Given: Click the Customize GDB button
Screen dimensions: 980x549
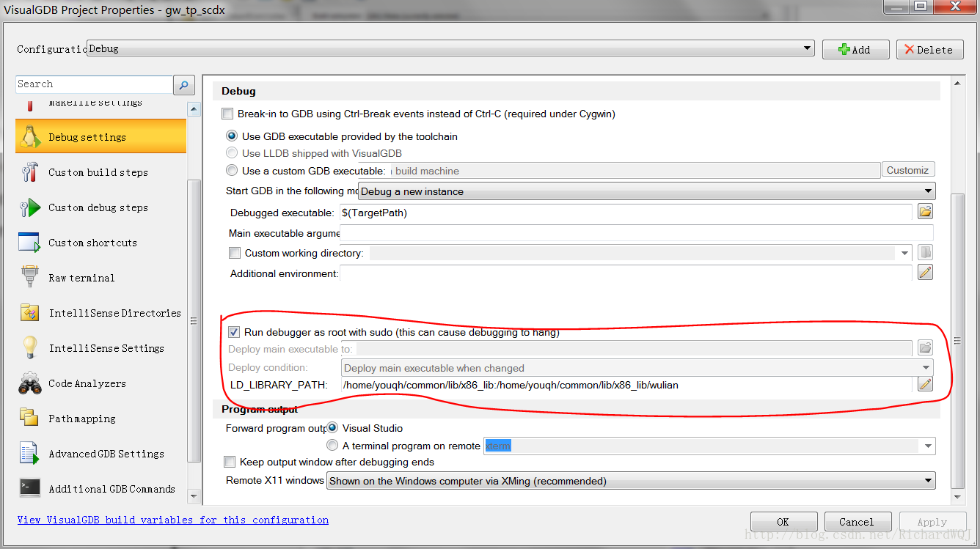Looking at the screenshot, I should click(908, 170).
